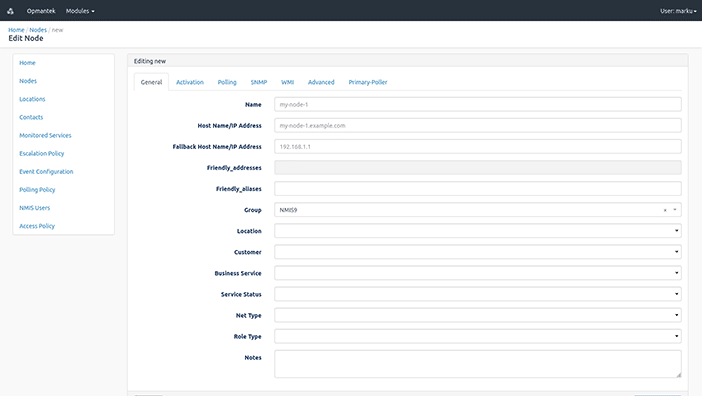Focus the Friendly_aliases input field
This screenshot has width=702, height=396.
(x=478, y=189)
